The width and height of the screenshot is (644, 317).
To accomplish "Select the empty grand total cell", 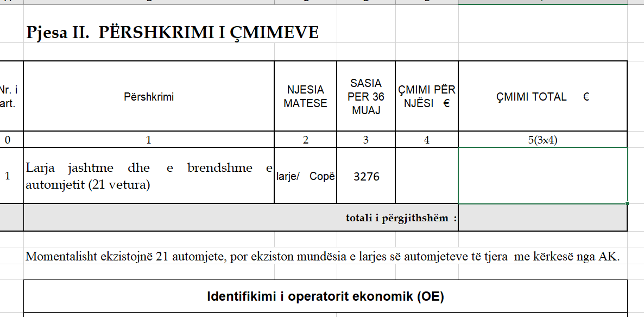I will coord(542,217).
